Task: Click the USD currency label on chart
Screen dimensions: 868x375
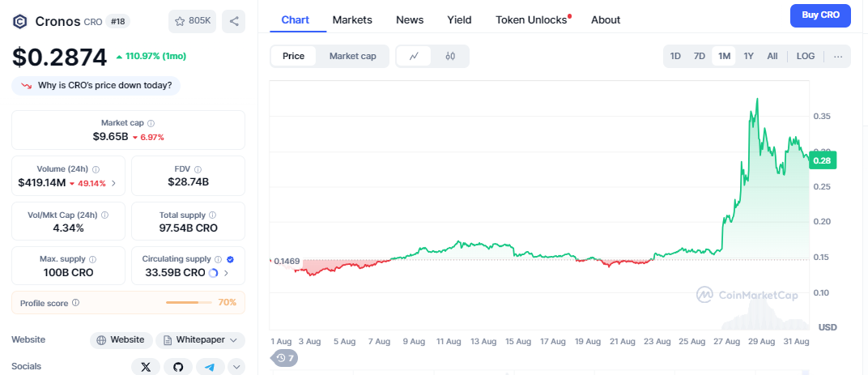Action: [x=828, y=327]
